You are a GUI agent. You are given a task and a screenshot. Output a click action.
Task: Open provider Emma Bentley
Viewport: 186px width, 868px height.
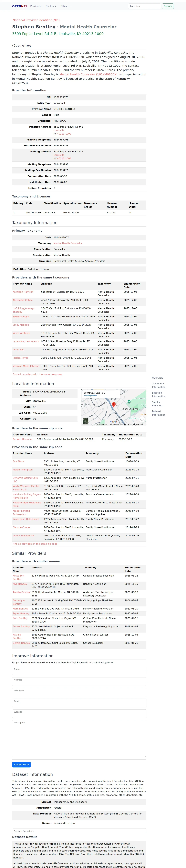pyautogui.click(x=21, y=626)
